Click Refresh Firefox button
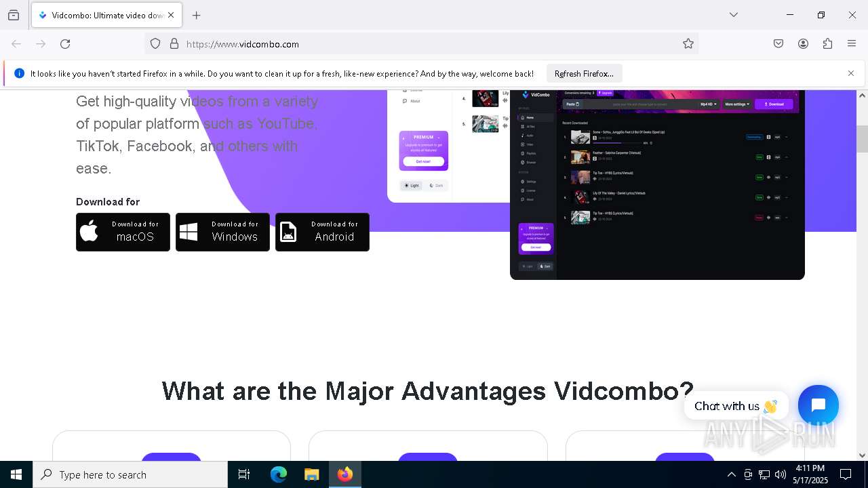The image size is (868, 488). point(584,74)
